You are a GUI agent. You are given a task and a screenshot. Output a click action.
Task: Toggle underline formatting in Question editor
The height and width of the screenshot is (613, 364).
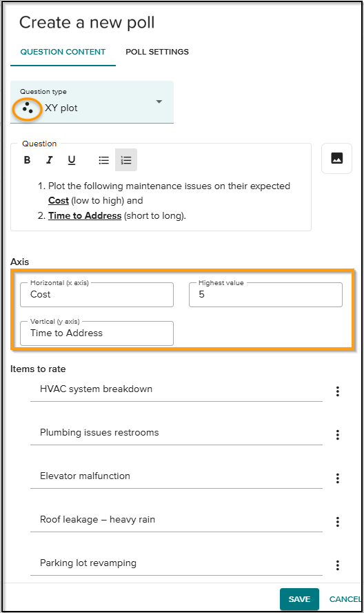coord(72,160)
